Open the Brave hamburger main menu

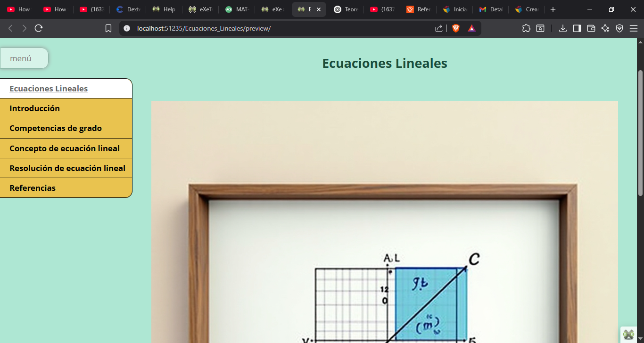pyautogui.click(x=634, y=28)
